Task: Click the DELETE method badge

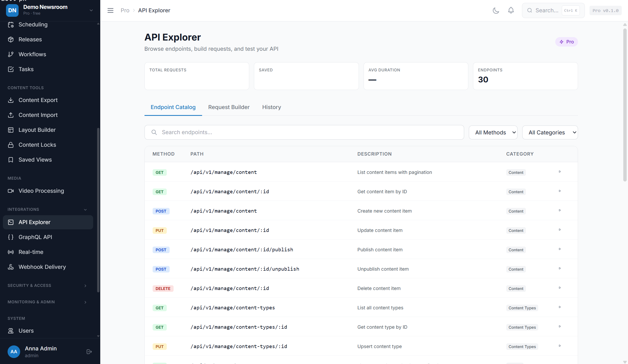Action: (x=163, y=288)
